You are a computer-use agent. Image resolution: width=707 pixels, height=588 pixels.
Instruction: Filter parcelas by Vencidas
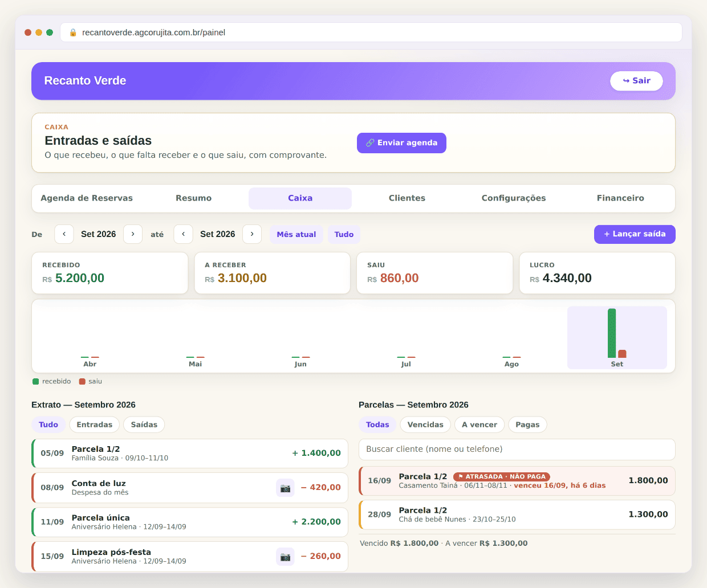425,424
